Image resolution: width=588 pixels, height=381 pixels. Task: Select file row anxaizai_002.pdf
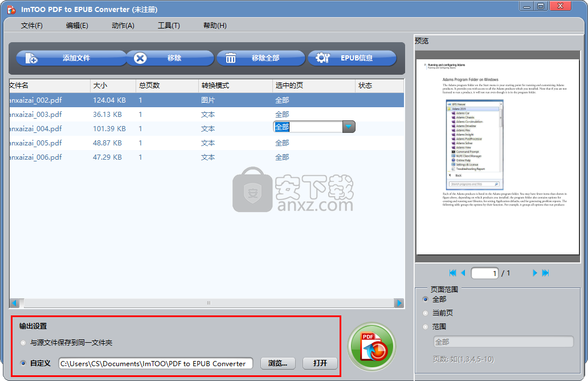coord(207,100)
